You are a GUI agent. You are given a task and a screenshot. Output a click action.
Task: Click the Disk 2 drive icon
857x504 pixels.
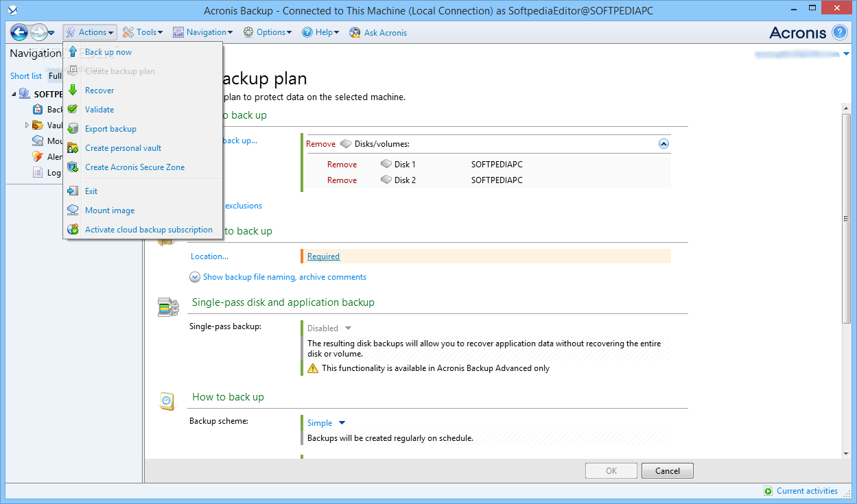click(386, 180)
